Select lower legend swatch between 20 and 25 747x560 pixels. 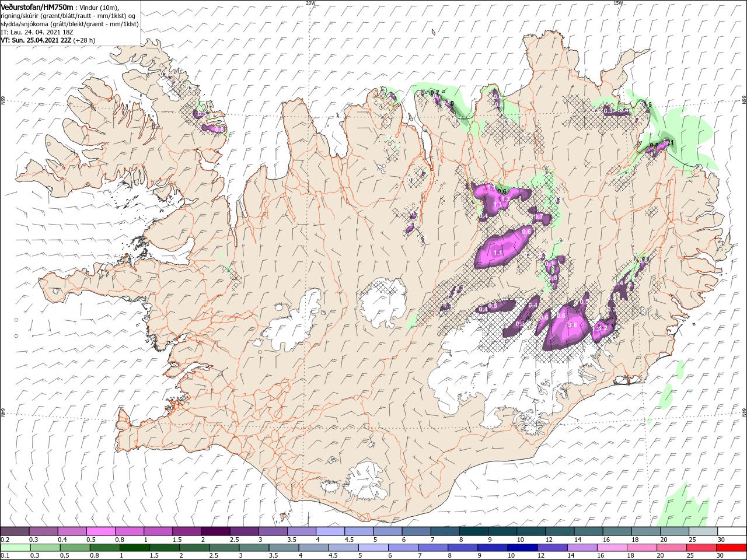pos(671,548)
